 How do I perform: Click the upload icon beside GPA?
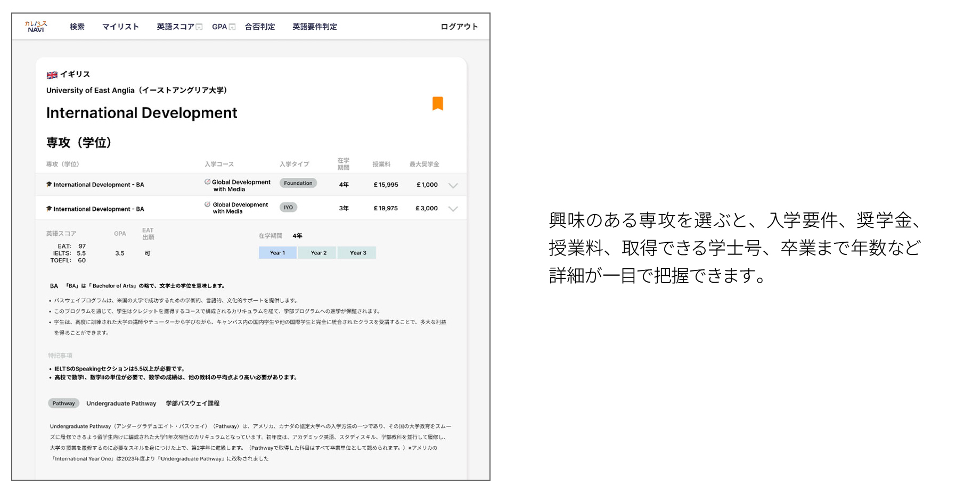coord(232,27)
